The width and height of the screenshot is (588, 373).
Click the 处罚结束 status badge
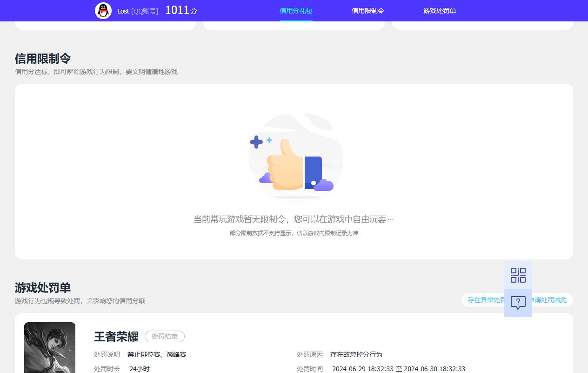[165, 336]
